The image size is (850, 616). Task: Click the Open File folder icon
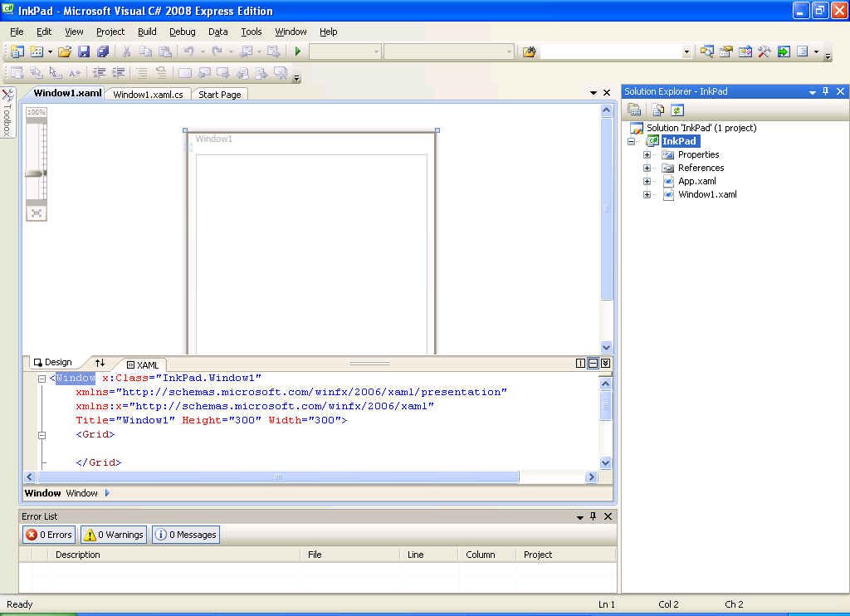65,51
